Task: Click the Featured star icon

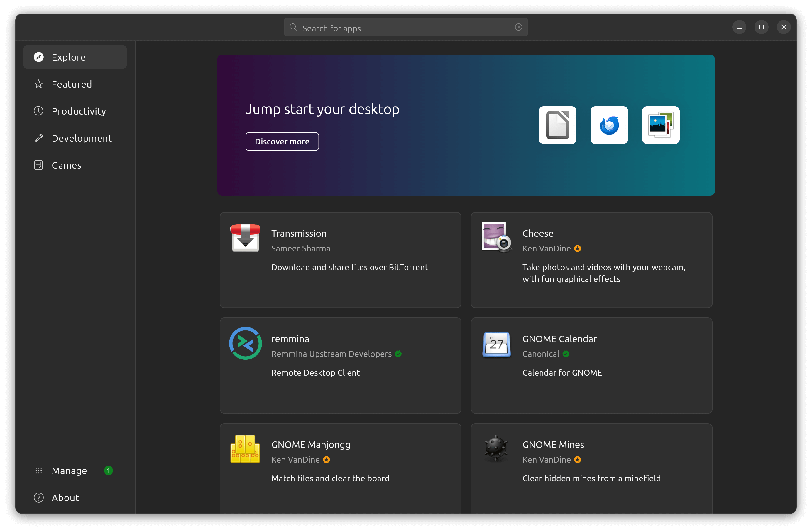Action: [38, 84]
